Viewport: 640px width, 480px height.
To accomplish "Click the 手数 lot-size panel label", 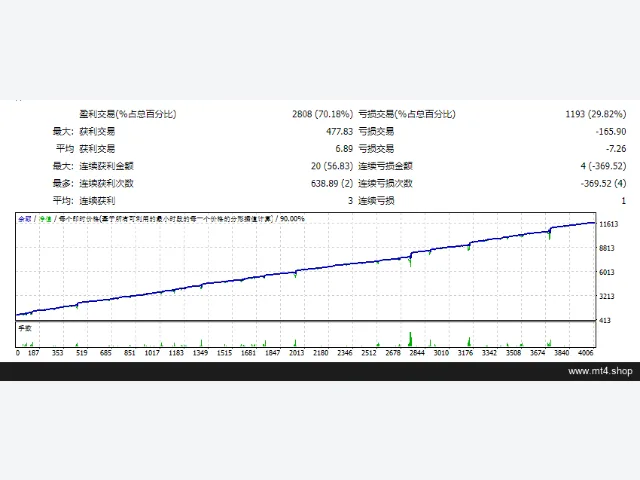I will 25,328.
